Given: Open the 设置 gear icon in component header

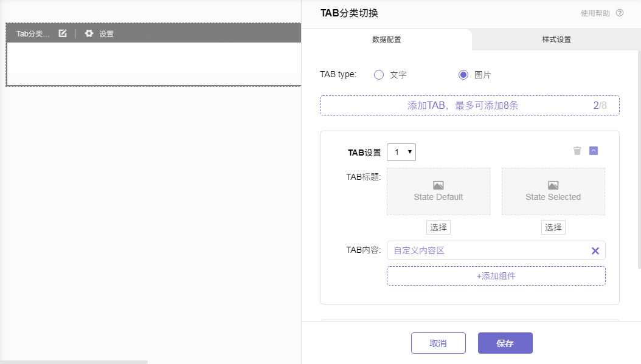Looking at the screenshot, I should (x=89, y=33).
